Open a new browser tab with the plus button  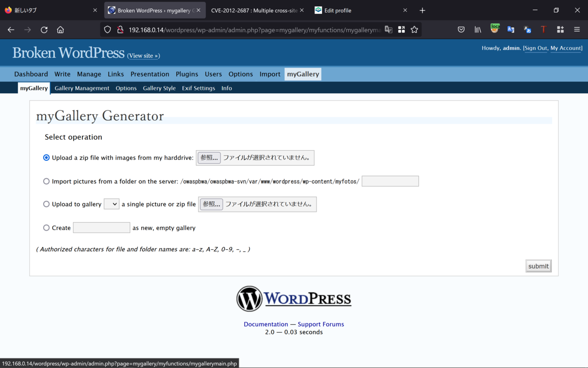tap(422, 10)
